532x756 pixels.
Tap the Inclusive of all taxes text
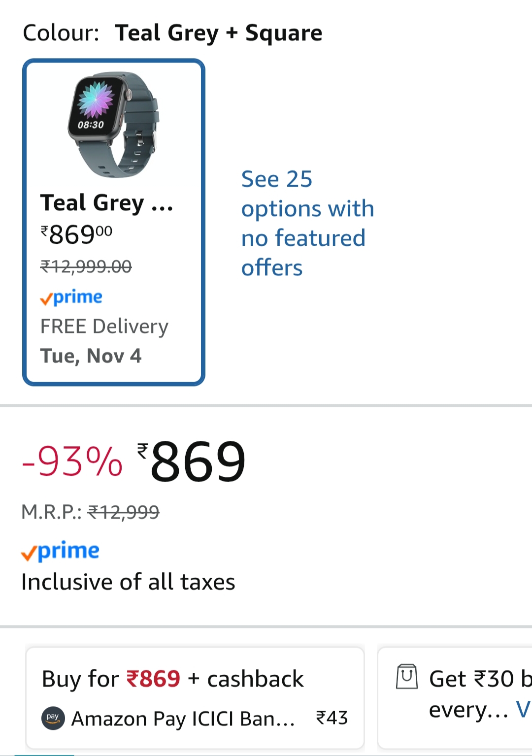point(128,582)
